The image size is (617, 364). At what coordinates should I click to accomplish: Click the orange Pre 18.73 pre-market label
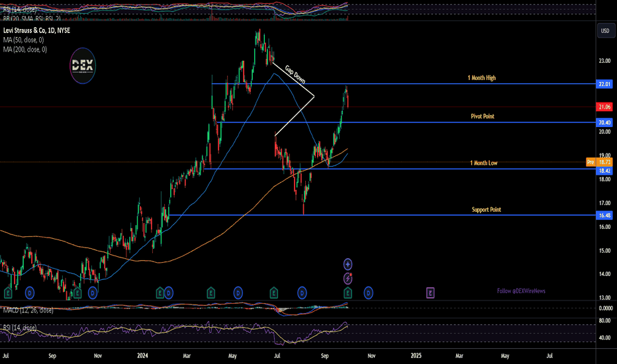click(x=599, y=162)
